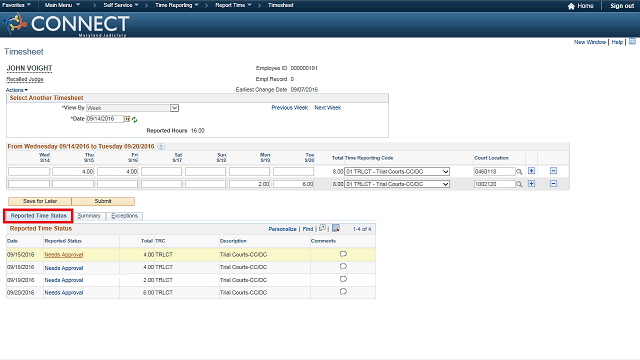Open comment bubble for 09/15/2016 row
This screenshot has width=640, height=360.
(343, 254)
